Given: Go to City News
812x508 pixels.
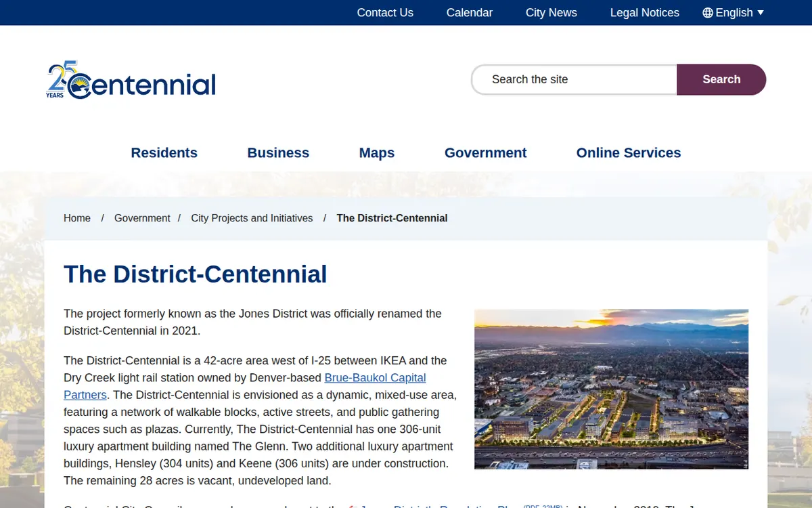Looking at the screenshot, I should (551, 13).
